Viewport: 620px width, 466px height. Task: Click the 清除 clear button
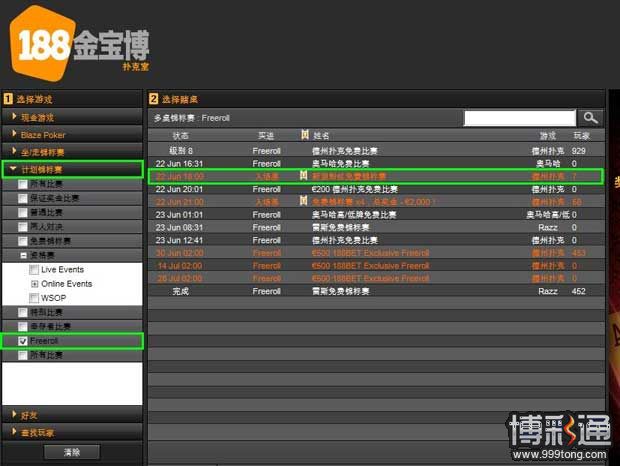point(72,452)
